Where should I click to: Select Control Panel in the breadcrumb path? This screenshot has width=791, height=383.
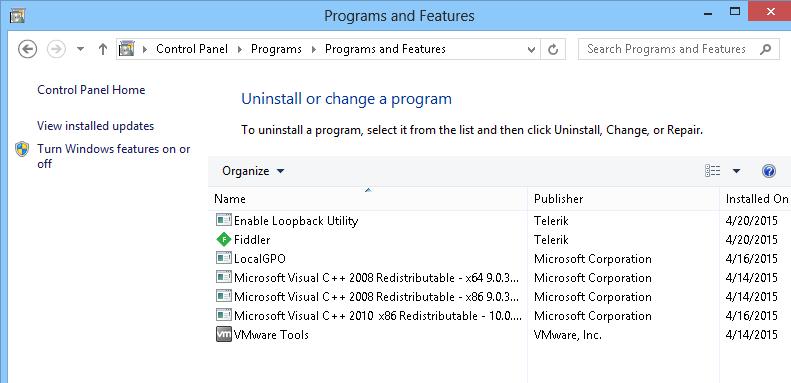click(192, 49)
